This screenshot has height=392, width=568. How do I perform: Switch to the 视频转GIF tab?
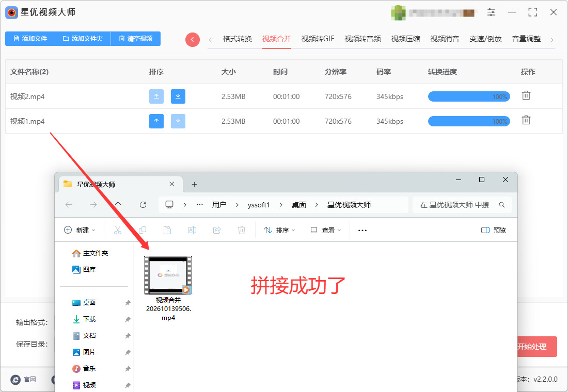click(x=318, y=39)
